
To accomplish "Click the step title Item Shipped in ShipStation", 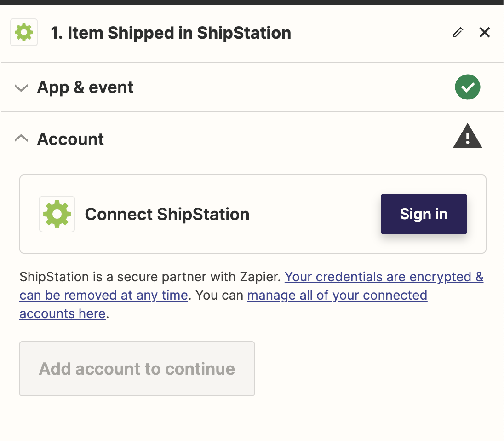I will (171, 33).
